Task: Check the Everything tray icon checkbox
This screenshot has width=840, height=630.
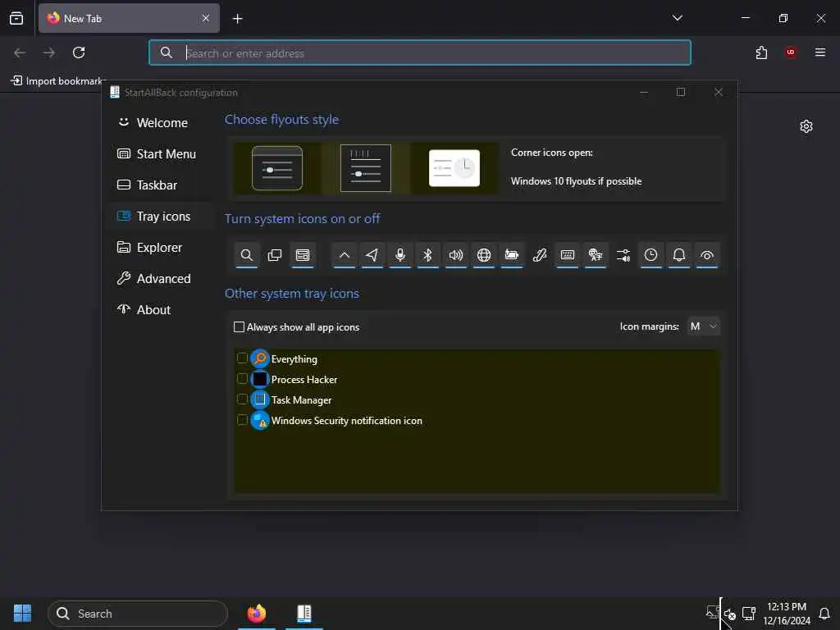Action: (x=242, y=358)
